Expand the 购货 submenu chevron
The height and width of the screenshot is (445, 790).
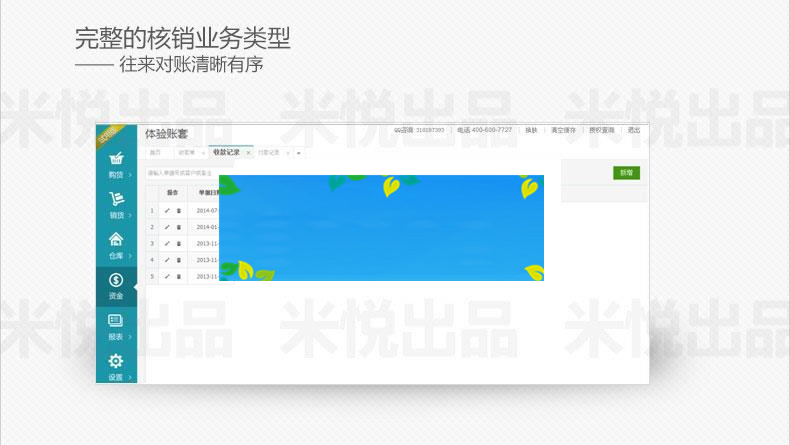click(131, 175)
